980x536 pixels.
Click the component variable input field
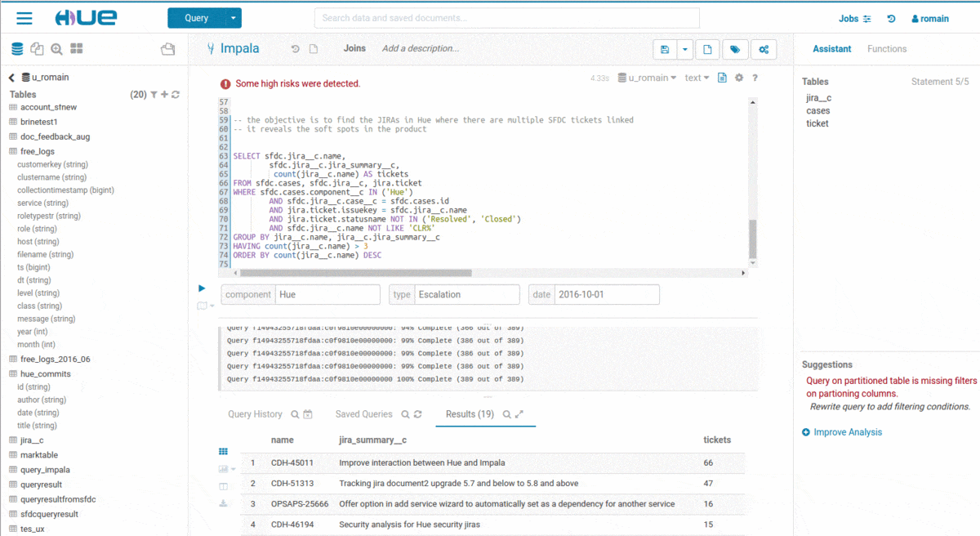[327, 294]
